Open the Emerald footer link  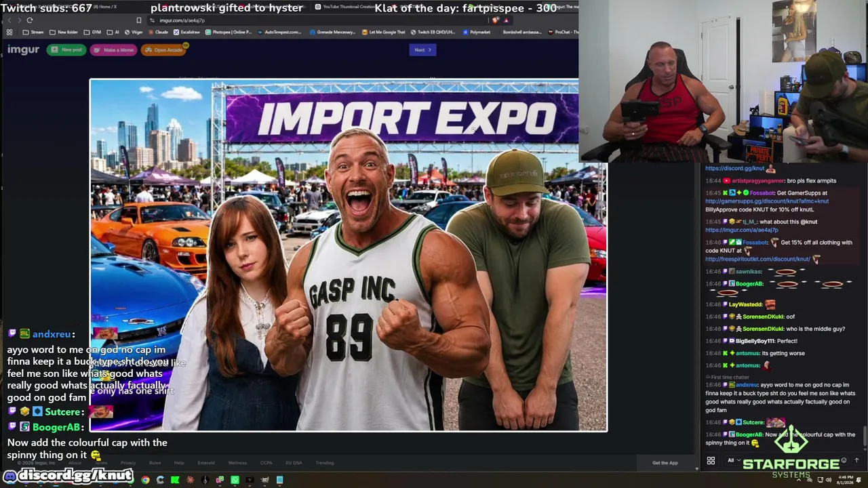(205, 463)
